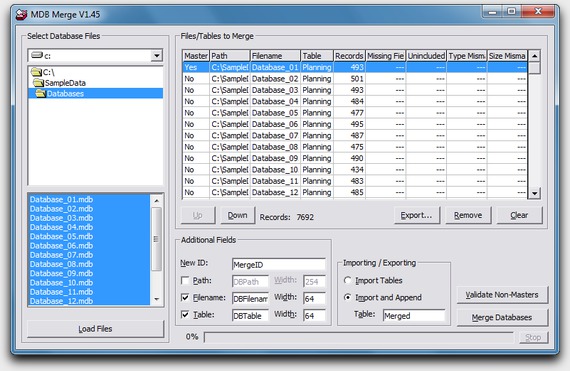The width and height of the screenshot is (570, 371).
Task: Click the merge table scroll down arrow
Action: pos(534,193)
